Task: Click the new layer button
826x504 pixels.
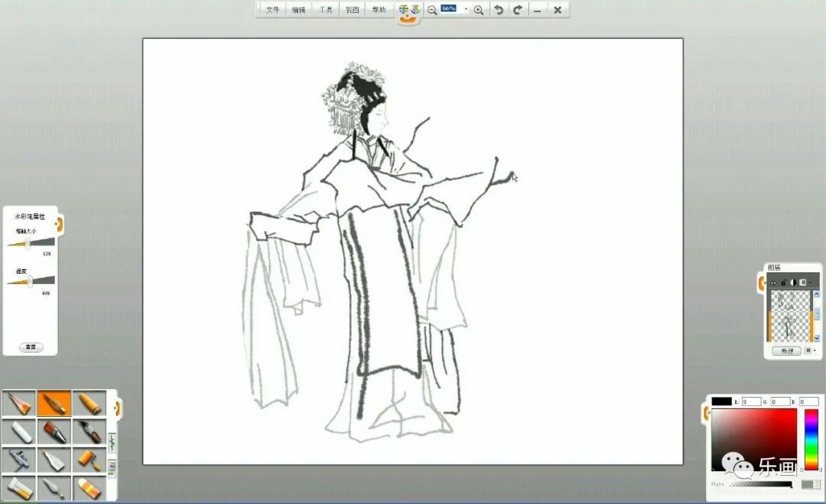Action: [x=785, y=351]
